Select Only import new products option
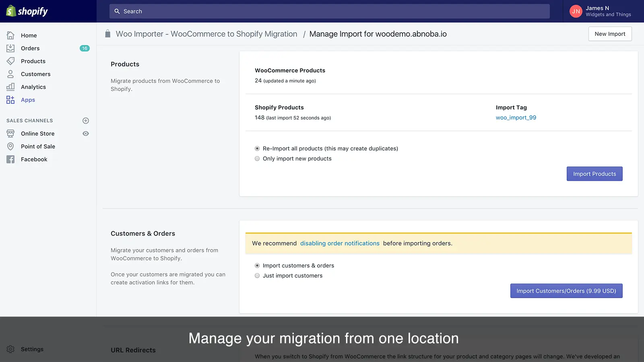The image size is (644, 362). (x=257, y=158)
